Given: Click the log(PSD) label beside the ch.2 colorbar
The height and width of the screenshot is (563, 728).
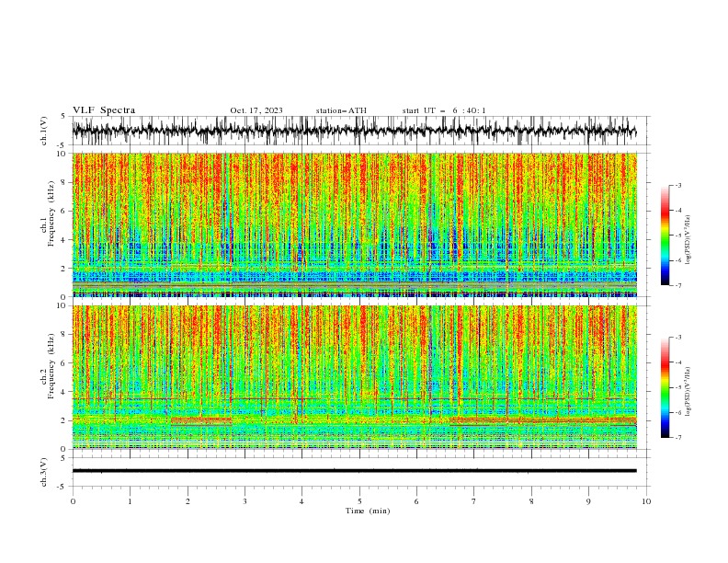Looking at the screenshot, I should pos(688,392).
